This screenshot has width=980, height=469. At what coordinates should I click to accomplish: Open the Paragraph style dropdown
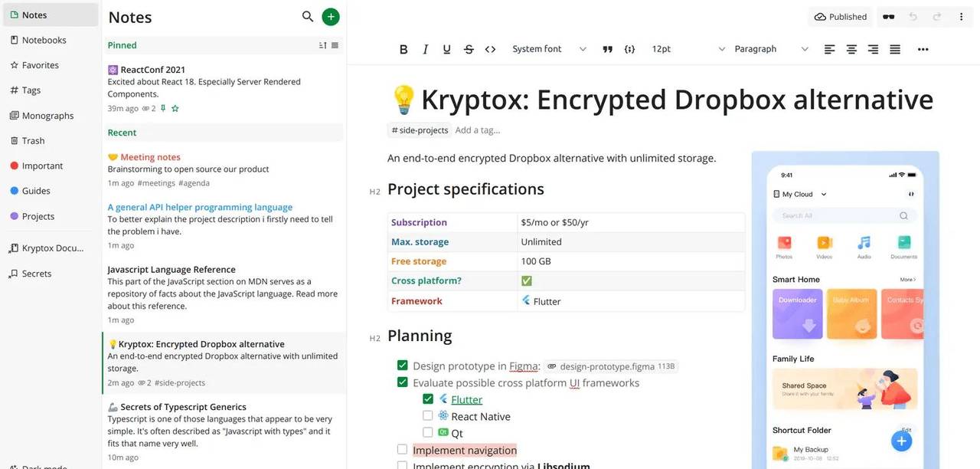(771, 49)
